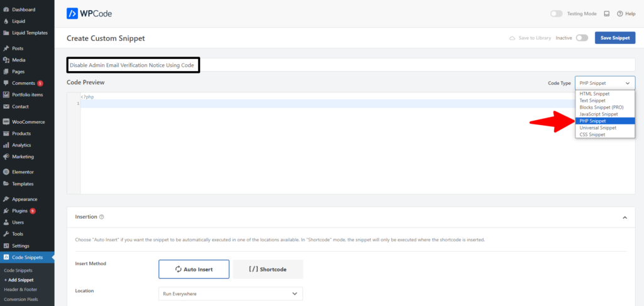
Task: Click the Elementor menu label
Action: [23, 172]
